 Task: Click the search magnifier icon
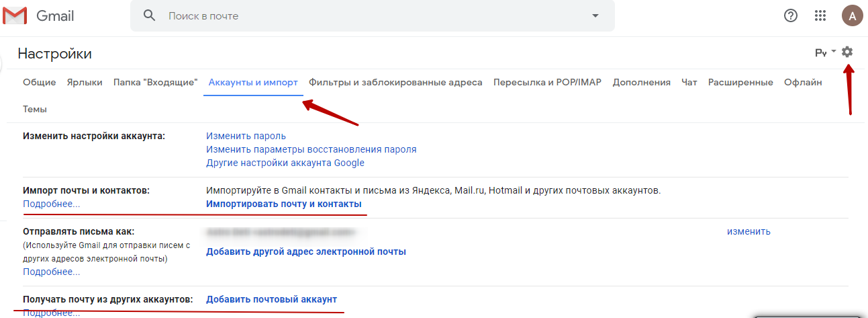150,15
